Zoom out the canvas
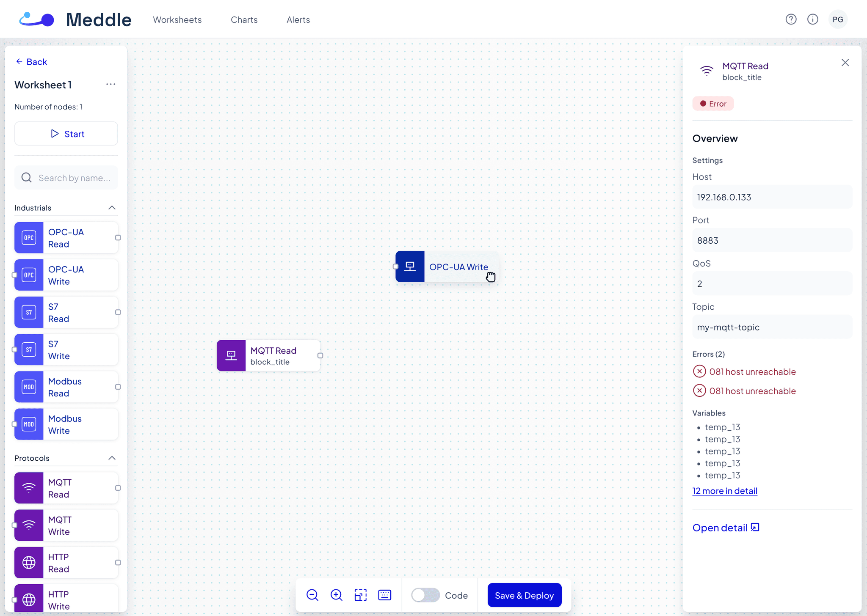 click(x=312, y=595)
